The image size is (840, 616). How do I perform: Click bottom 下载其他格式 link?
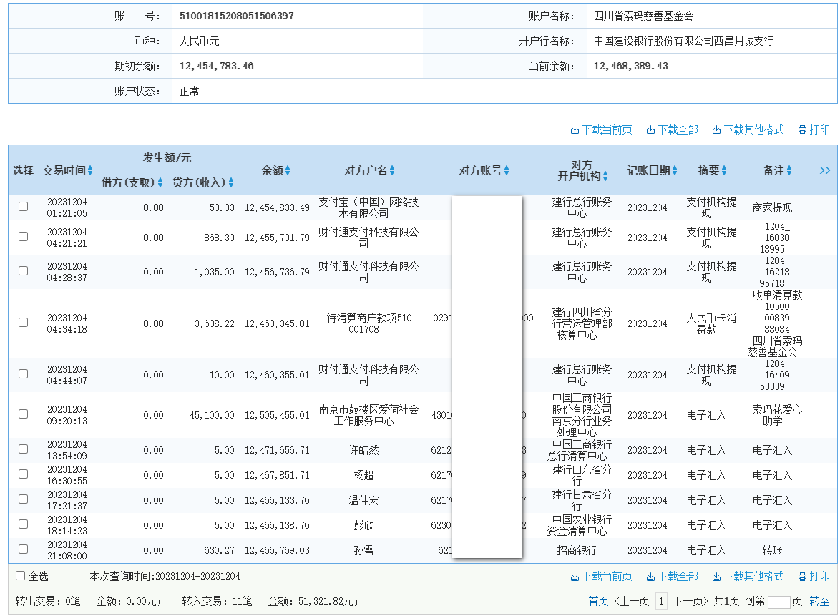(x=748, y=577)
